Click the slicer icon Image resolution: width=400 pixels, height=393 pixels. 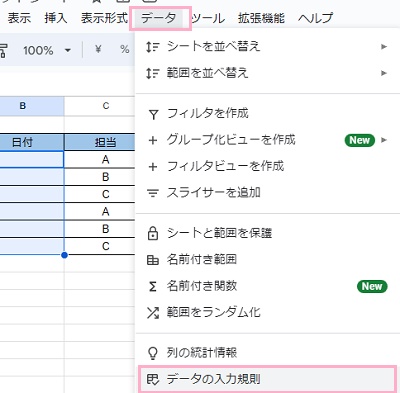(153, 193)
